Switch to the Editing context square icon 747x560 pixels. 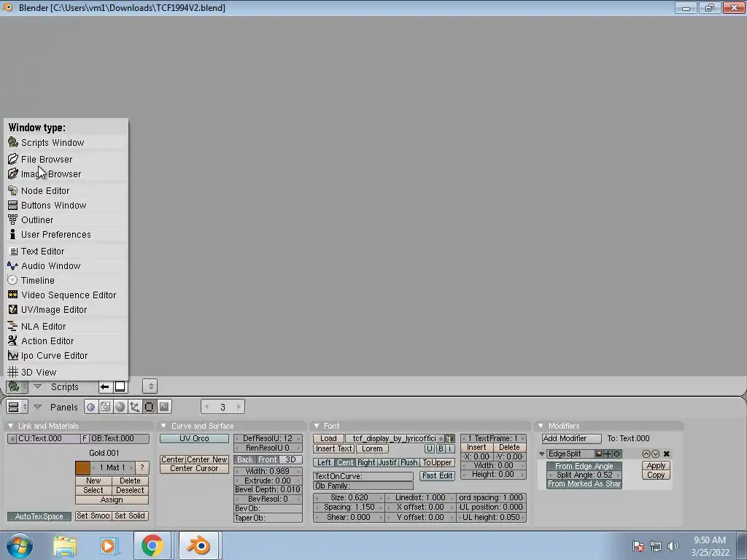150,407
